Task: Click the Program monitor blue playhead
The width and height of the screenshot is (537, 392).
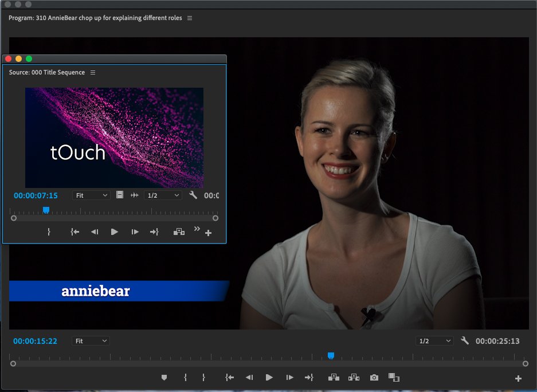Action: (331, 356)
